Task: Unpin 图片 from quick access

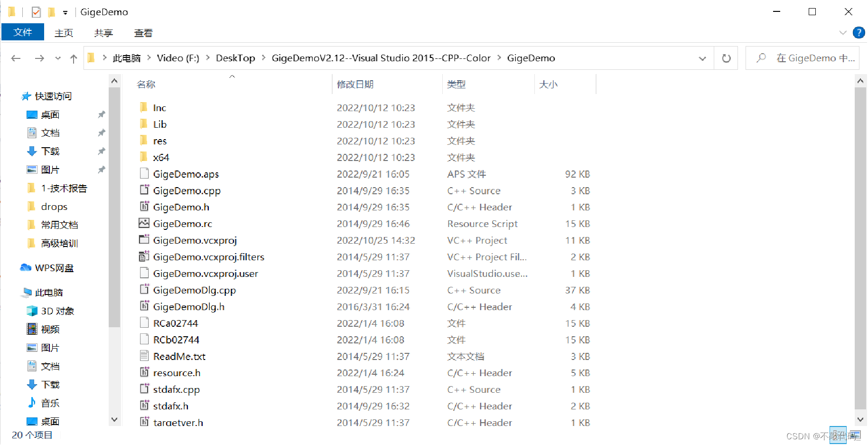Action: [102, 169]
